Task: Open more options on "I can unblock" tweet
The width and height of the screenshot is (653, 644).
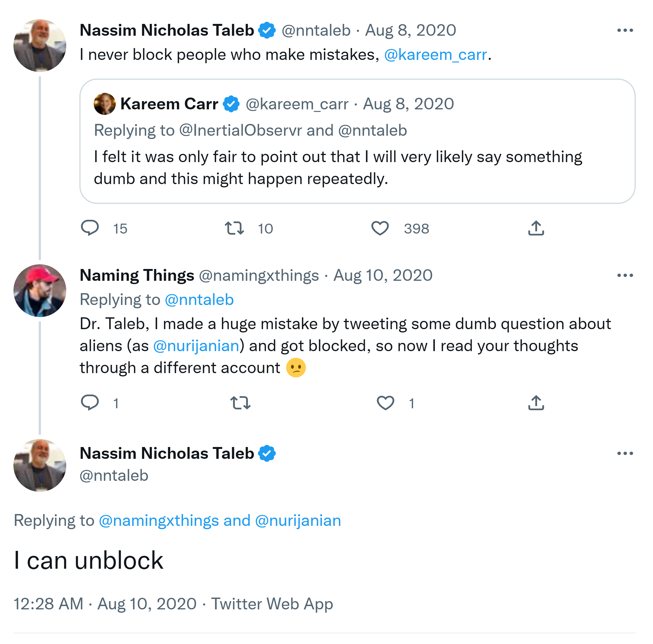Action: point(625,453)
